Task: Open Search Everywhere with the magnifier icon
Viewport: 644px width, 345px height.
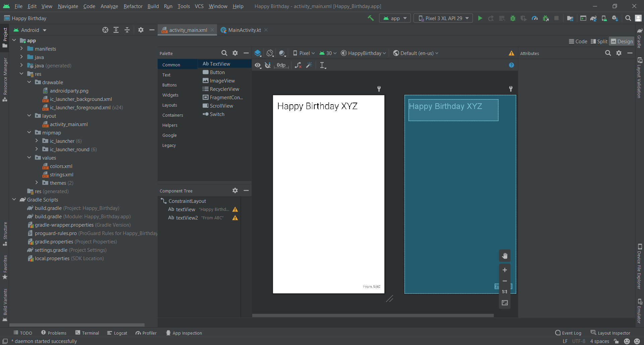Action: point(628,18)
